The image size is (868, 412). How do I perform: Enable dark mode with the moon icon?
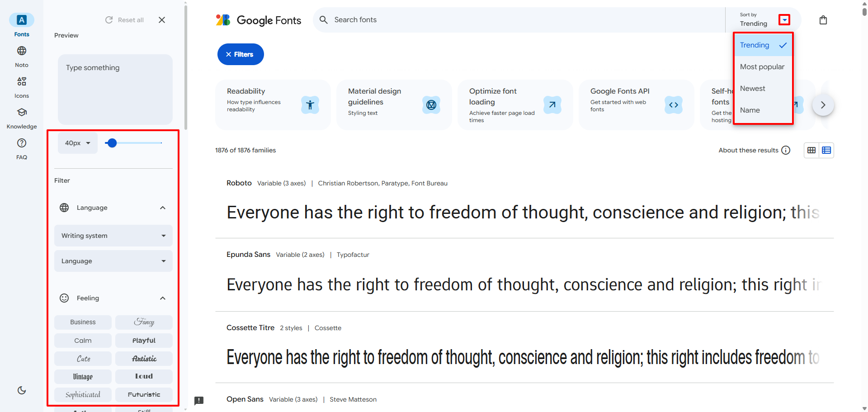tap(21, 390)
